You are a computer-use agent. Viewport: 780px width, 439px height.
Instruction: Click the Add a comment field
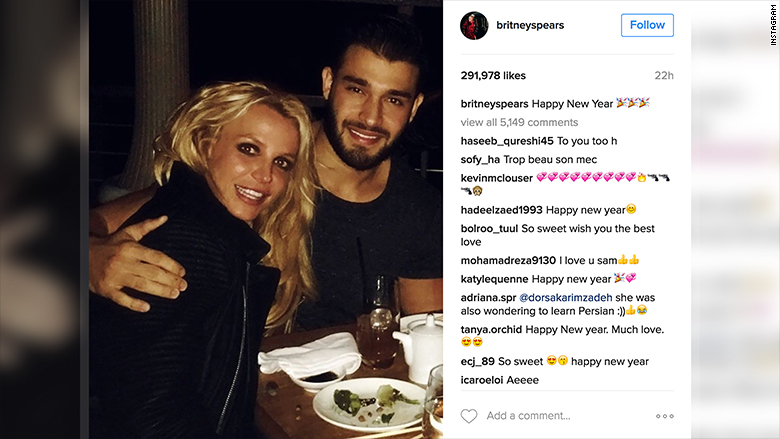[x=528, y=416]
